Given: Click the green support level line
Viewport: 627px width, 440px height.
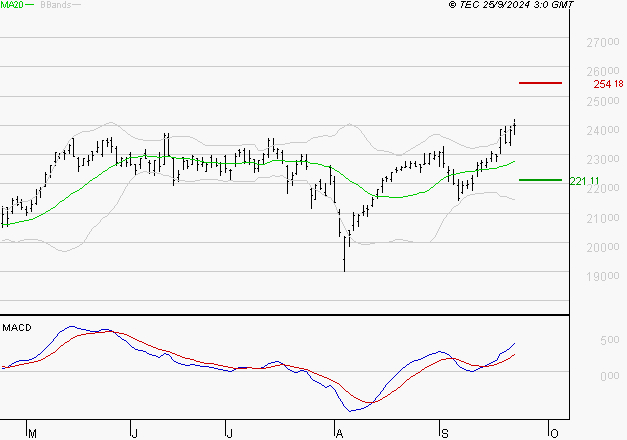Looking at the screenshot, I should 540,180.
